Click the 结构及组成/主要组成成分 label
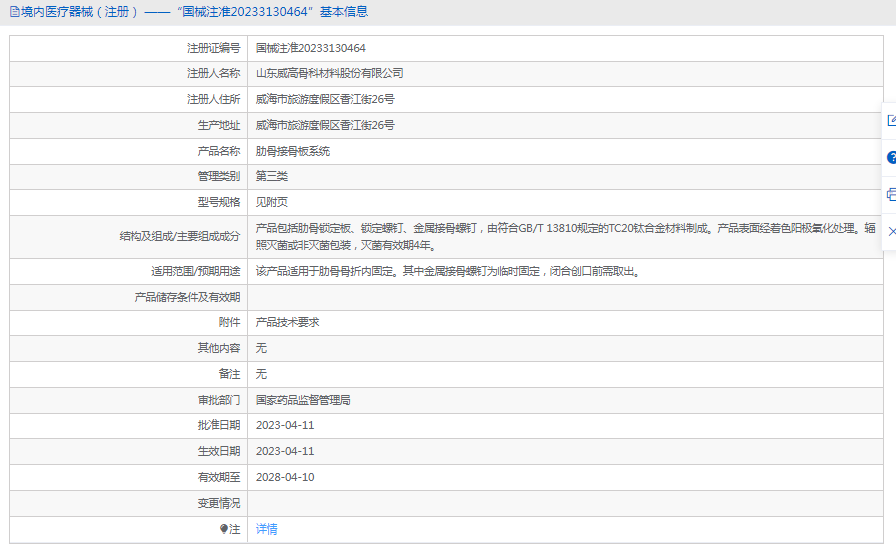 [x=180, y=237]
